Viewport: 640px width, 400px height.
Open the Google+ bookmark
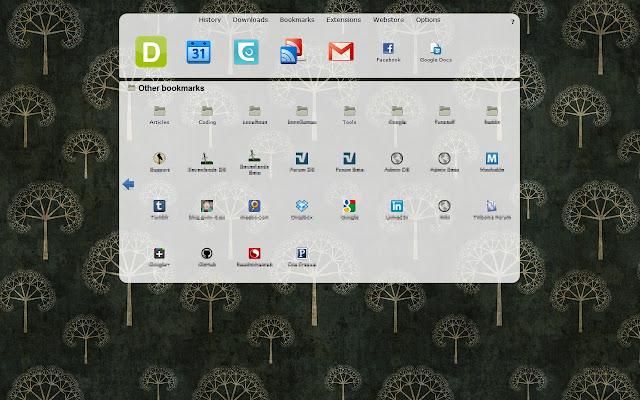[159, 257]
